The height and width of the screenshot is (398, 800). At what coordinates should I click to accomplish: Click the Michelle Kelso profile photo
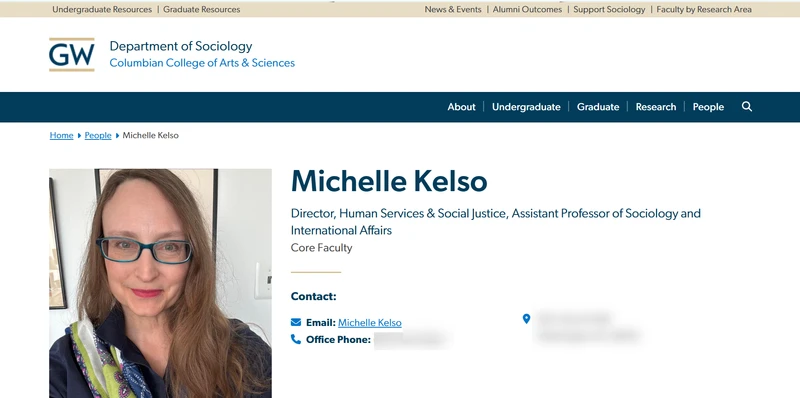[160, 283]
